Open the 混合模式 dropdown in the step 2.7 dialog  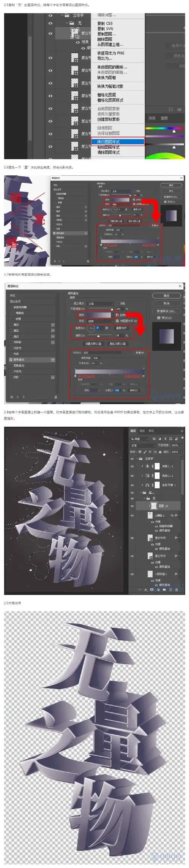[100, 304]
